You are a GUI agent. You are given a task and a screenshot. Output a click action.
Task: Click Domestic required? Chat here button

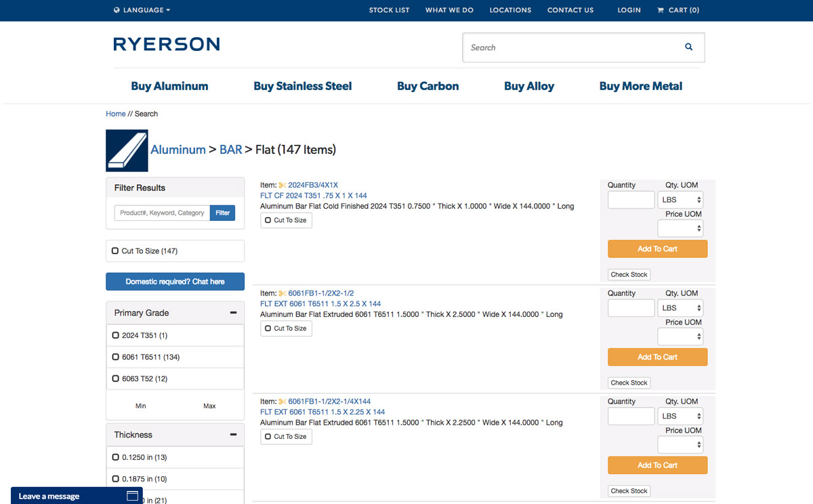click(175, 281)
